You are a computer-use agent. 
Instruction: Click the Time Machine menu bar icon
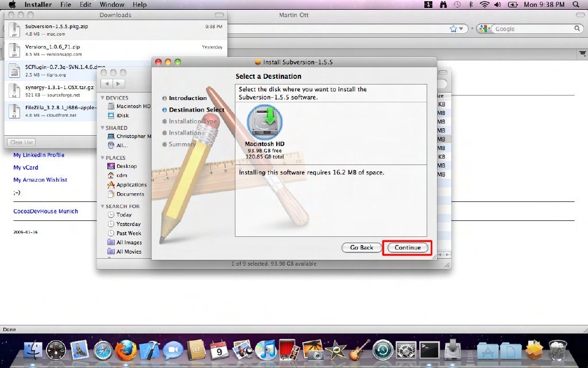coord(457,5)
